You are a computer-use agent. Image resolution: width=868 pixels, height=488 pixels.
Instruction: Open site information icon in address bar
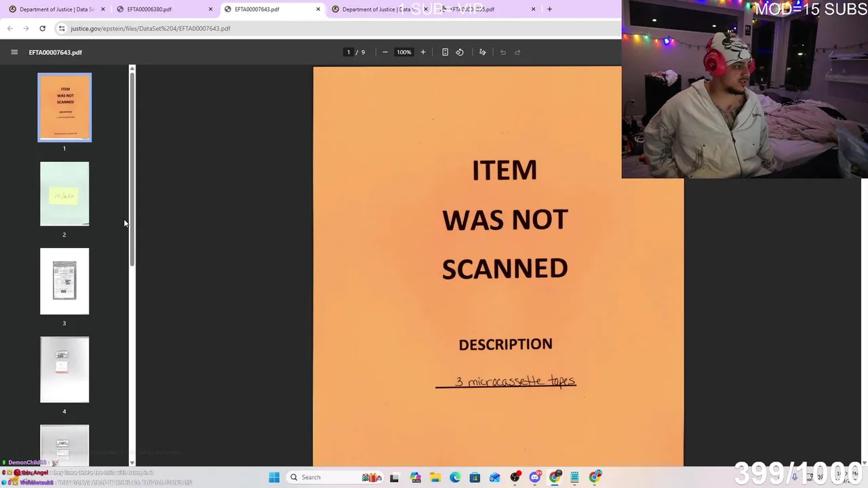pos(62,28)
